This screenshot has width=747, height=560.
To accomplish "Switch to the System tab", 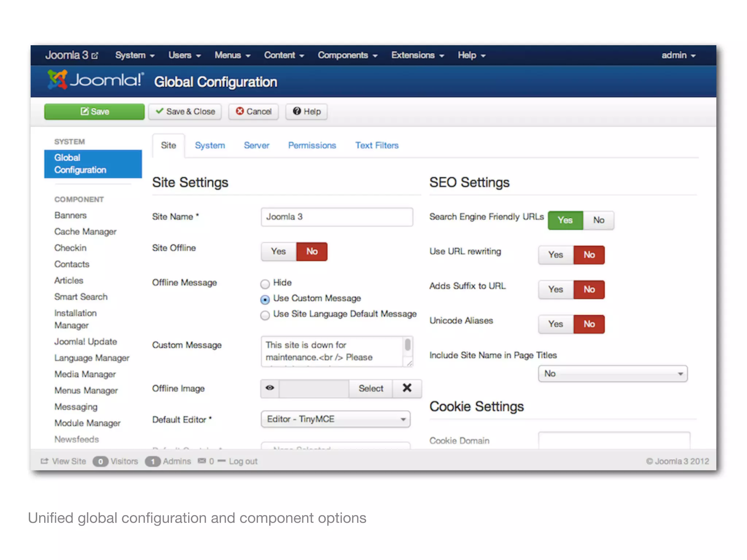I will coord(210,145).
